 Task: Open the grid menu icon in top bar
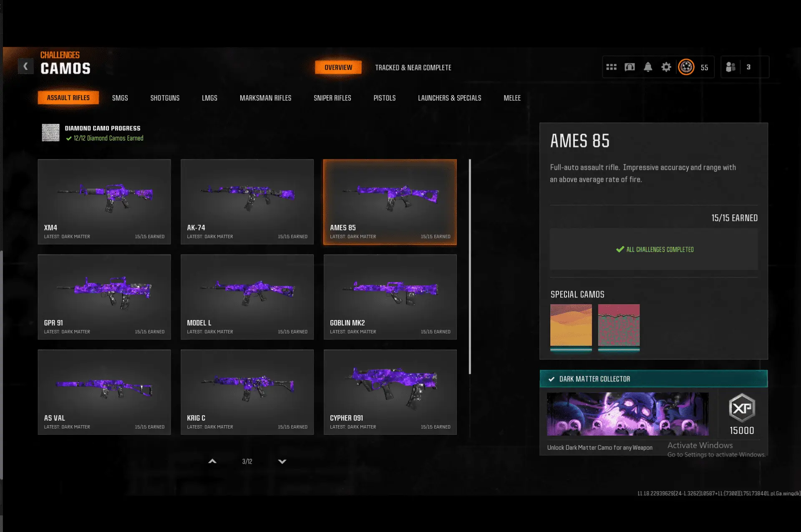611,67
